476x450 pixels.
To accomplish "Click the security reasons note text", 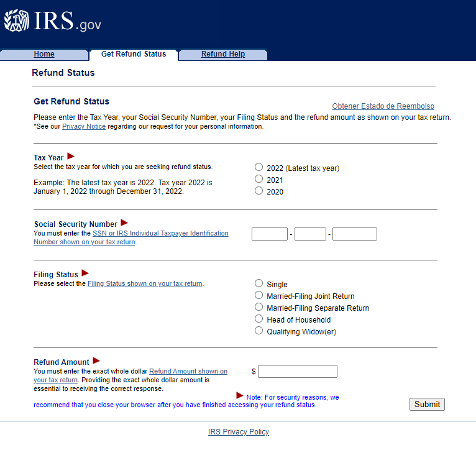I will tap(186, 401).
